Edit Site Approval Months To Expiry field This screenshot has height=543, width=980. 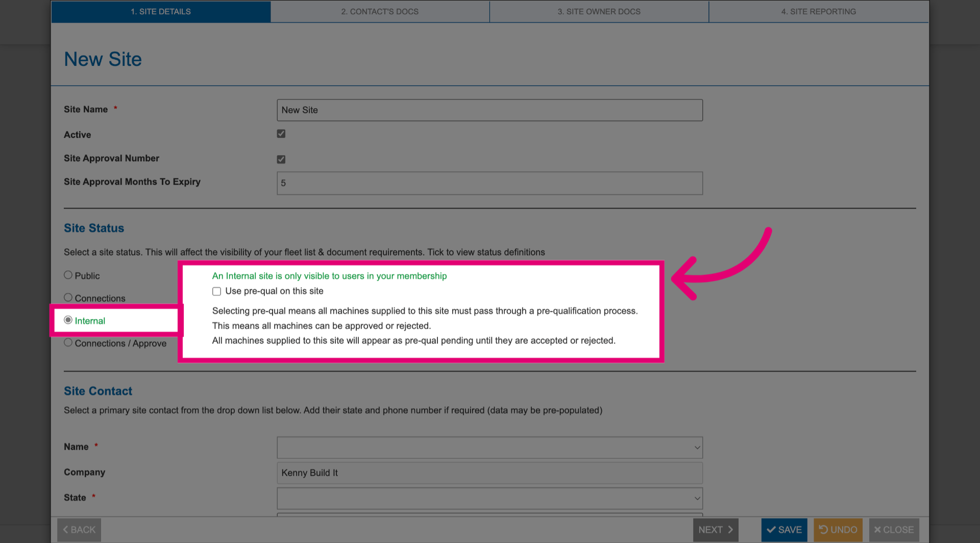pyautogui.click(x=489, y=183)
